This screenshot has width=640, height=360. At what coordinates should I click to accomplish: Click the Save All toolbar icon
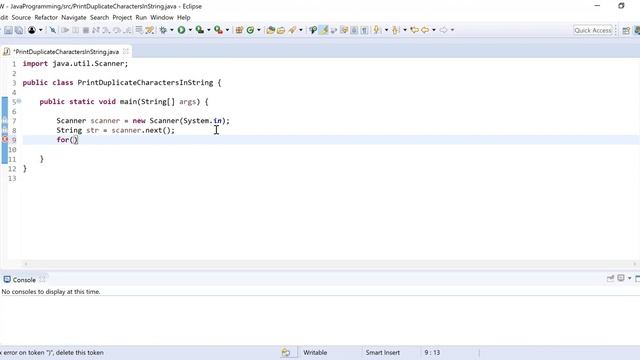pyautogui.click(x=19, y=30)
